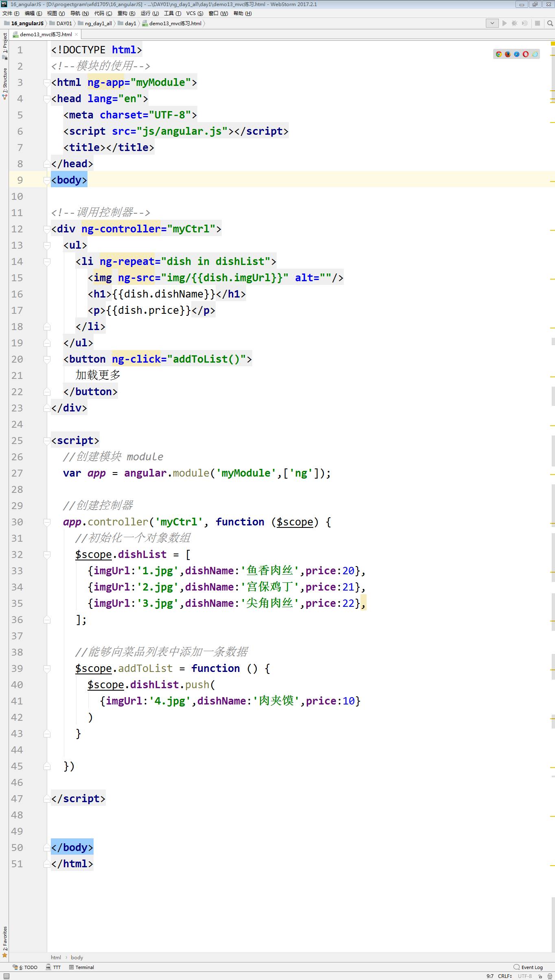Collapse the script fold at line 25
The width and height of the screenshot is (555, 980).
tap(47, 441)
